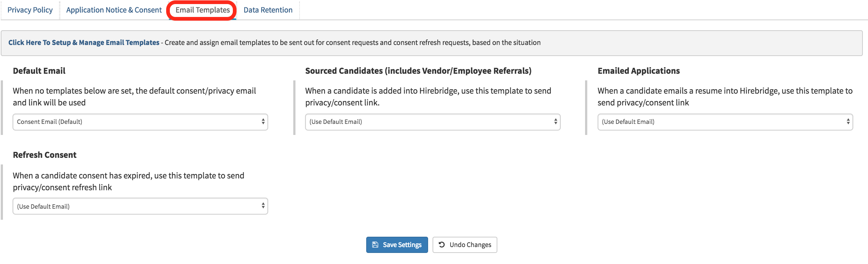
Task: Open the Emailed Applications template dropdown
Action: point(725,122)
